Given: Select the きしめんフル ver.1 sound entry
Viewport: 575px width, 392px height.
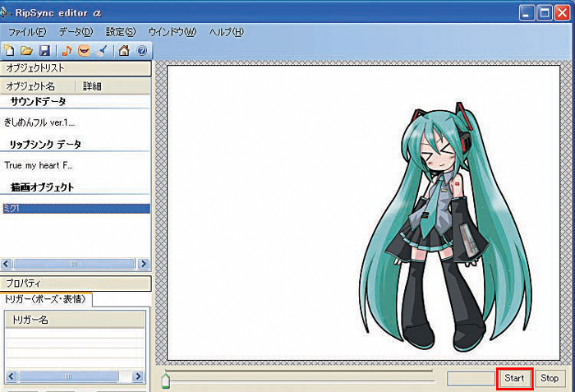Looking at the screenshot, I should 39,122.
